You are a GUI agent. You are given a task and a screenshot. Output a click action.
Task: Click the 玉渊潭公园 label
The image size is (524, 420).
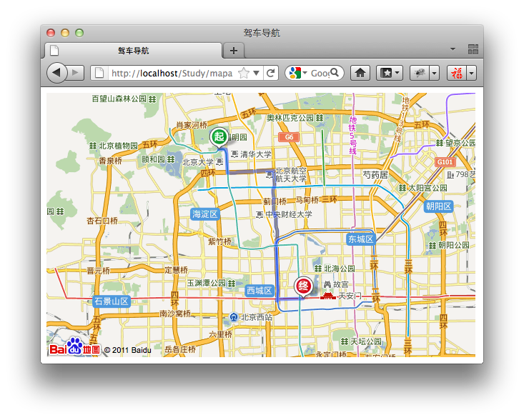pos(206,283)
